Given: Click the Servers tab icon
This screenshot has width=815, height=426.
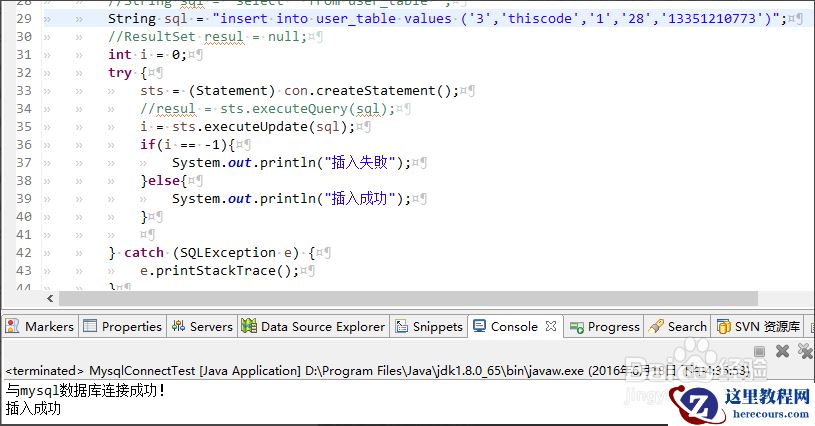Looking at the screenshot, I should 178,326.
